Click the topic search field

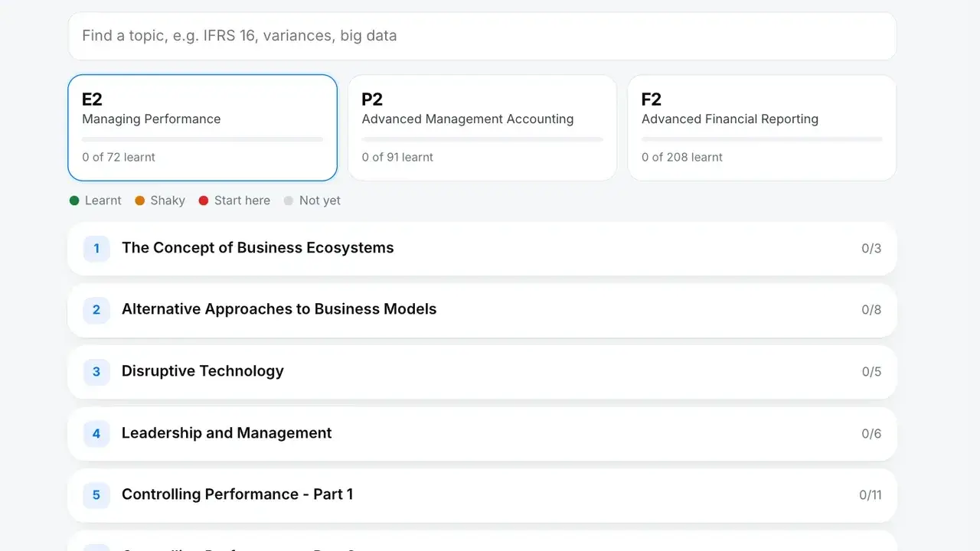click(482, 36)
